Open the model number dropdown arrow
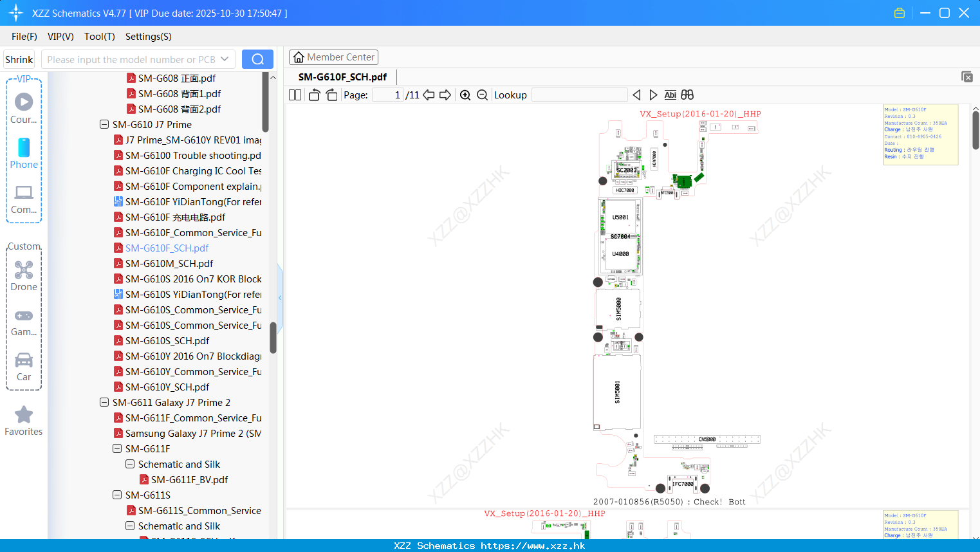This screenshot has width=980, height=552. click(225, 59)
